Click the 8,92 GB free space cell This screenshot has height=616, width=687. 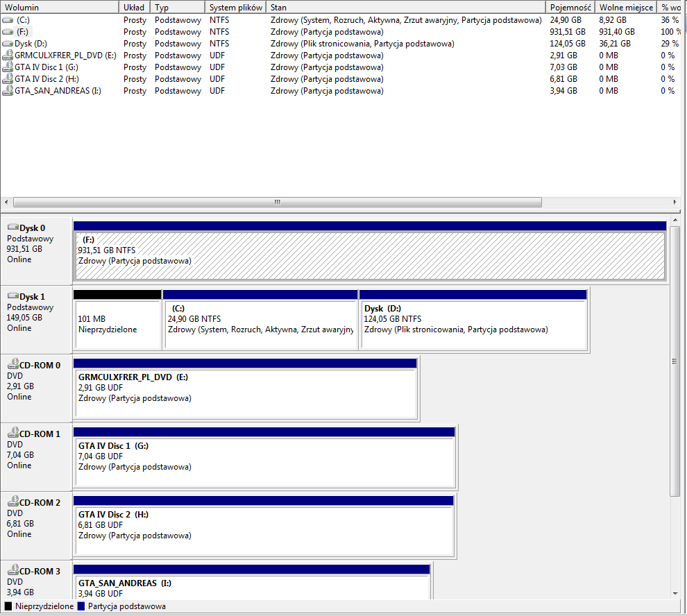[x=613, y=20]
